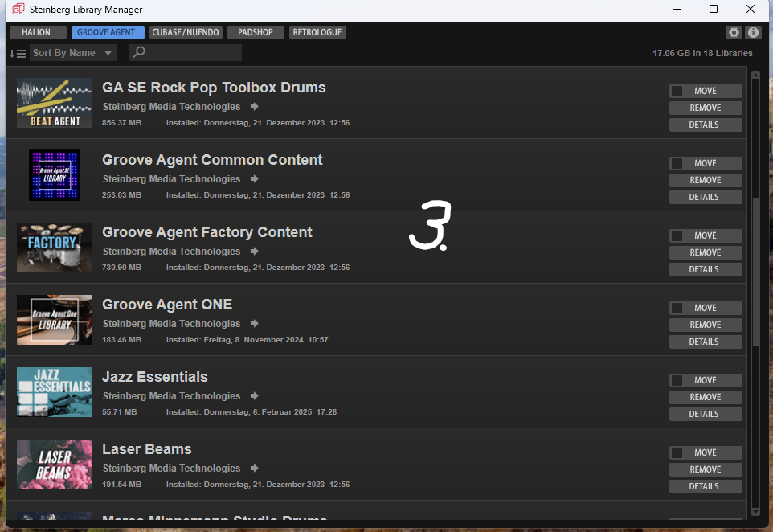This screenshot has height=532, width=773.
Task: Show details for Laser Beams
Action: click(x=706, y=487)
